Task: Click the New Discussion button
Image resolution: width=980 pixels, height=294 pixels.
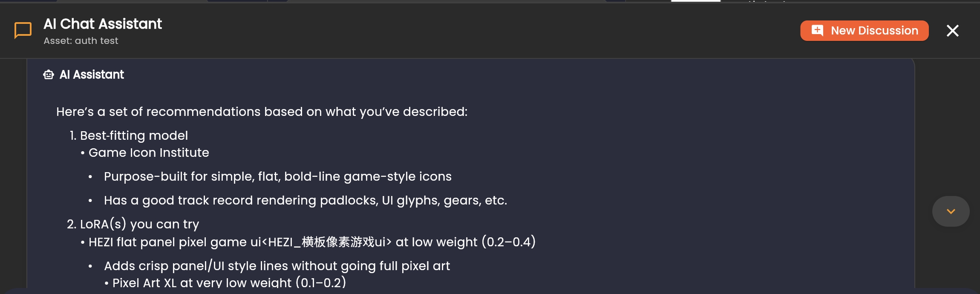Action: [864, 31]
